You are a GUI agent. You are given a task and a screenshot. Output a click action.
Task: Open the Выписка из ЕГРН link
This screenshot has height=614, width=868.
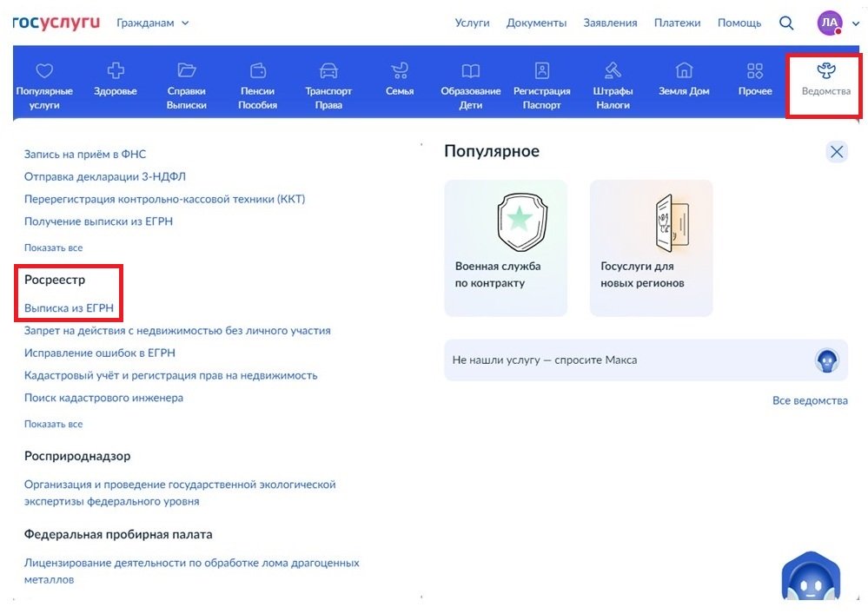pyautogui.click(x=69, y=307)
